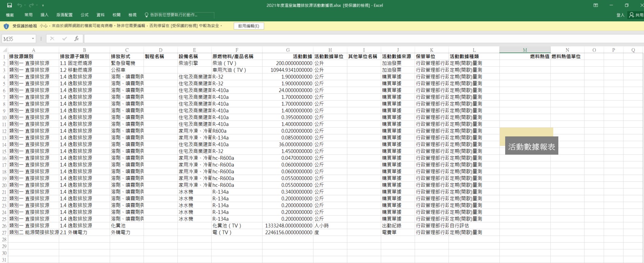Click the 登入 sign-in link
Viewport: 644px width, 263px height.
(620, 15)
